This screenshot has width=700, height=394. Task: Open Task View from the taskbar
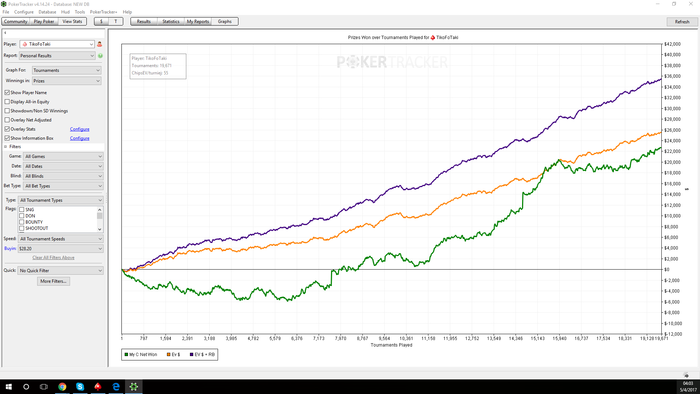(x=44, y=387)
